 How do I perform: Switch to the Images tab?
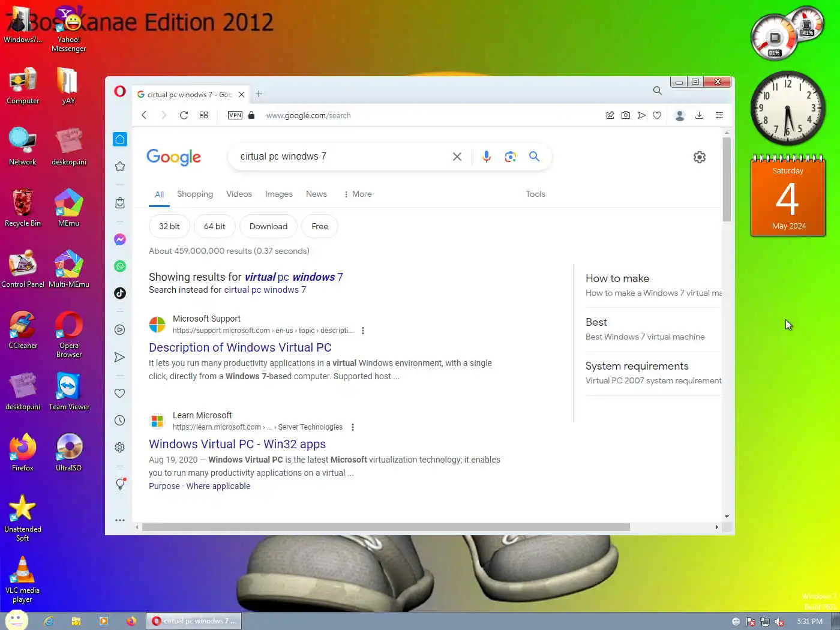(x=279, y=194)
